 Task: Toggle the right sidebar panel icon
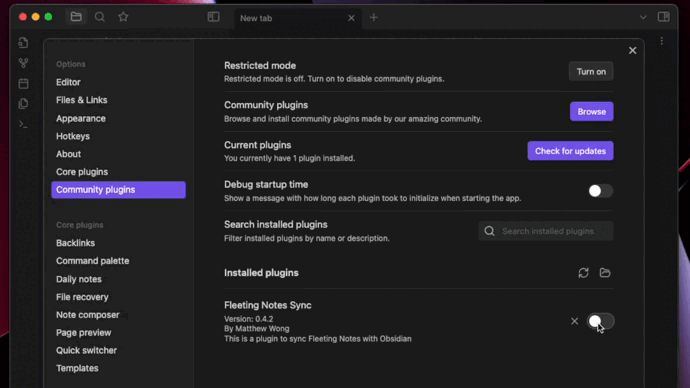coord(664,17)
